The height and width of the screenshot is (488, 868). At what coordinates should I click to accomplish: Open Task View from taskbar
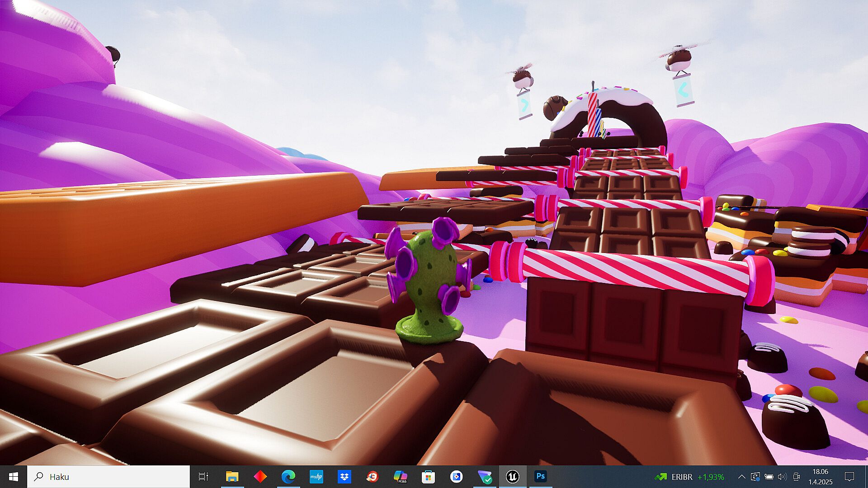point(203,477)
